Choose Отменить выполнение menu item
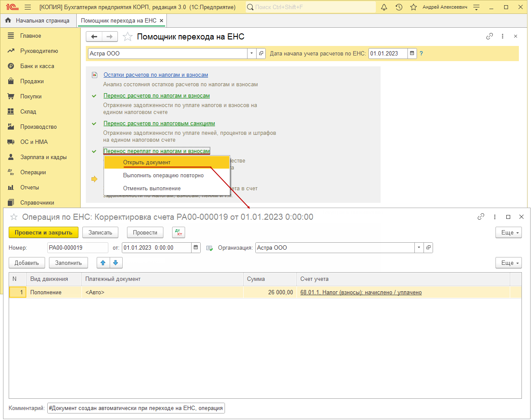Screen dimensions: 531x420 167,189
